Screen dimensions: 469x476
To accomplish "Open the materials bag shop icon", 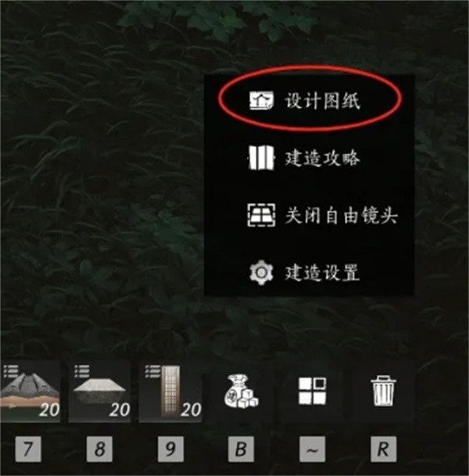I will [241, 392].
